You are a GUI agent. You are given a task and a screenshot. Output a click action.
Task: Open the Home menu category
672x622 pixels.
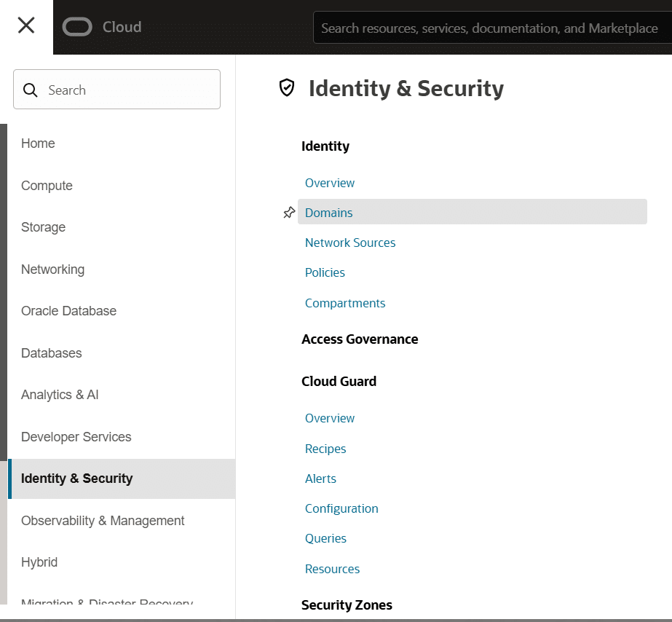38,143
